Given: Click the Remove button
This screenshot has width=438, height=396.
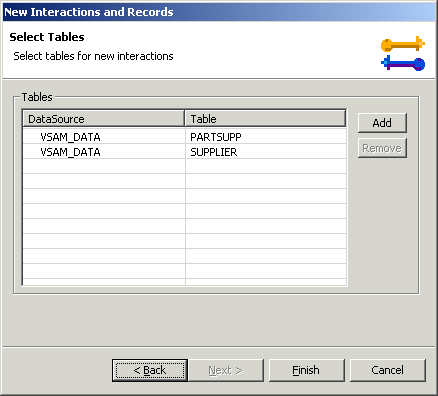Looking at the screenshot, I should point(382,148).
